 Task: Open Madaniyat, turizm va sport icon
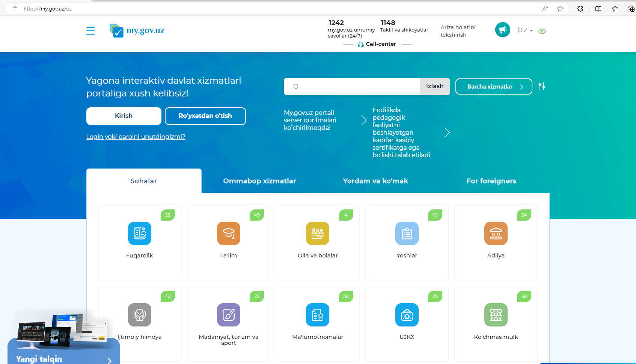point(229,315)
